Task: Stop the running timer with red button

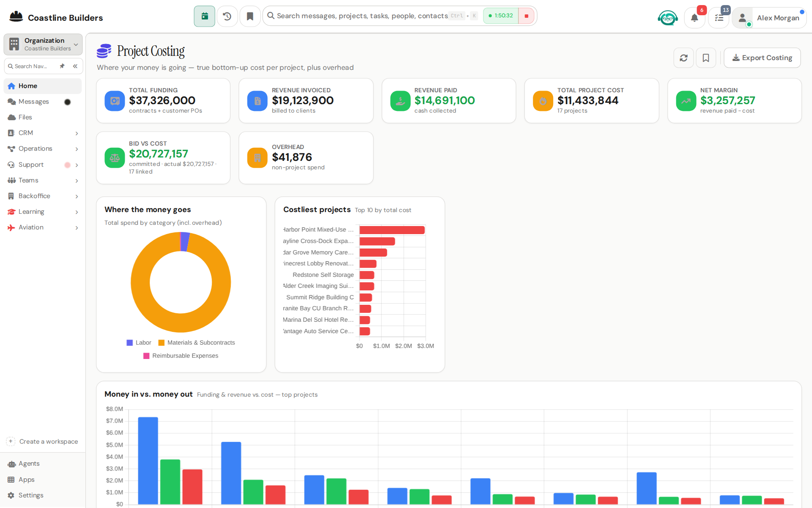Action: coord(527,16)
